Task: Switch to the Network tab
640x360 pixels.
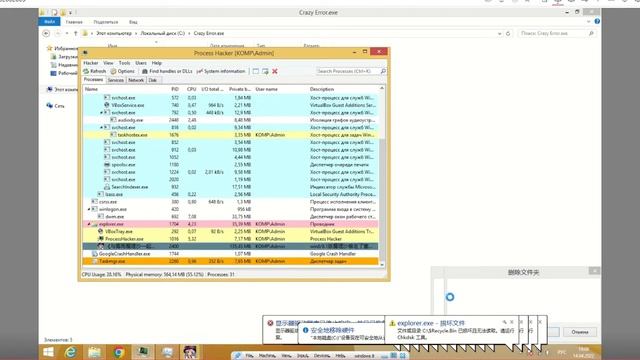Action: point(136,80)
